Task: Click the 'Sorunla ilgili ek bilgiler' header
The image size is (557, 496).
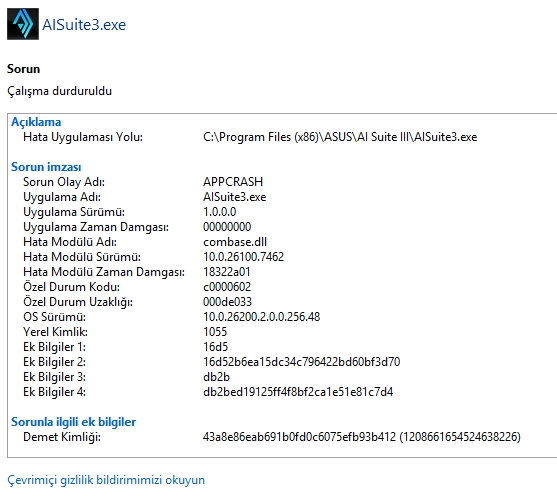Action: (x=74, y=422)
